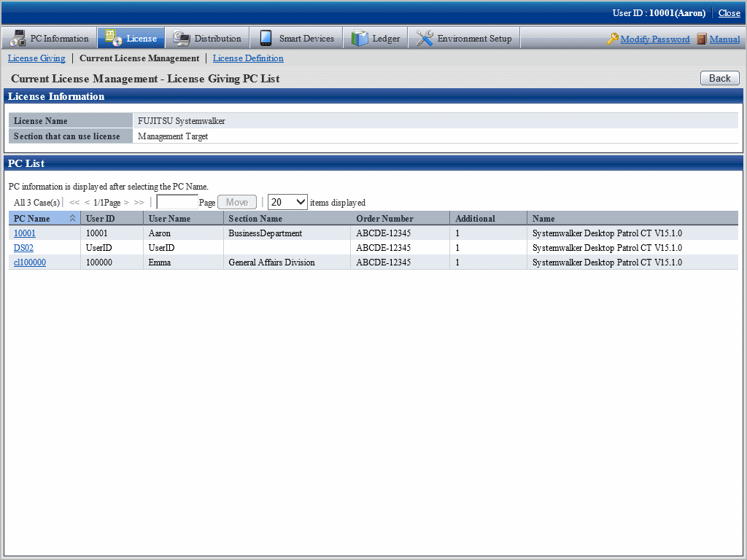Go to License Giving link
The height and width of the screenshot is (560, 747).
coord(36,58)
